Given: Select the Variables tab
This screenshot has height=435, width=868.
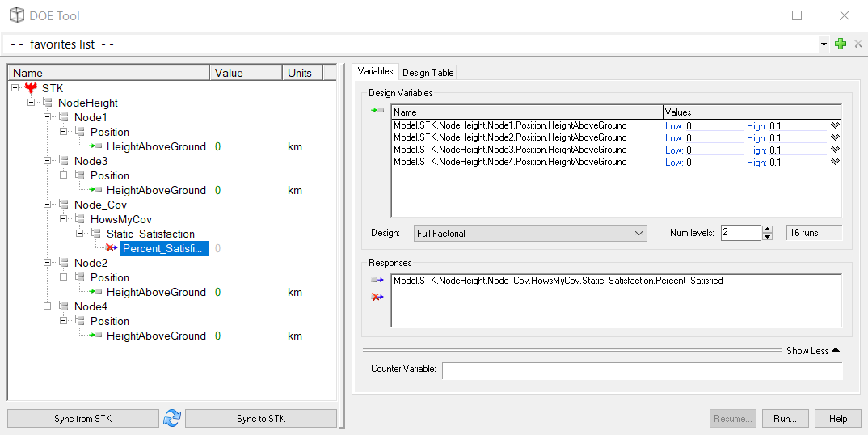Looking at the screenshot, I should pyautogui.click(x=376, y=72).
